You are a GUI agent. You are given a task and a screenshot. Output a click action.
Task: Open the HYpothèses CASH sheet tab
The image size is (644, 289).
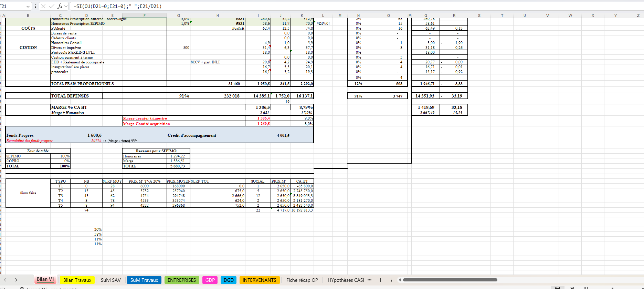[x=346, y=280]
